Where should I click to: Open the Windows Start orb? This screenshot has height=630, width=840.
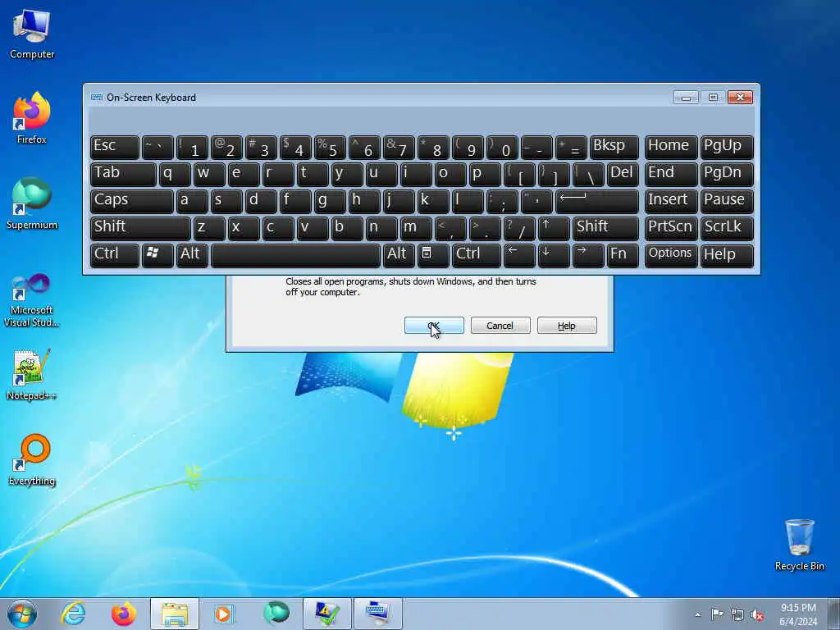(22, 614)
